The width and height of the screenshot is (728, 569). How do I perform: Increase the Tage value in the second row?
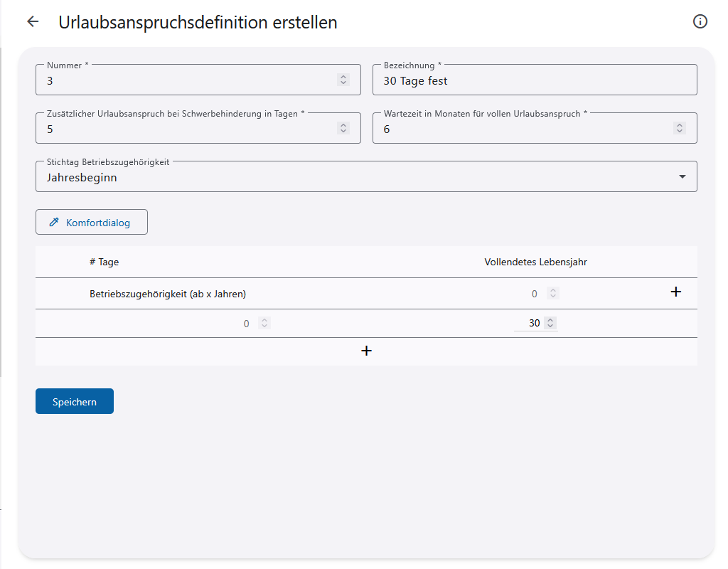tap(264, 320)
